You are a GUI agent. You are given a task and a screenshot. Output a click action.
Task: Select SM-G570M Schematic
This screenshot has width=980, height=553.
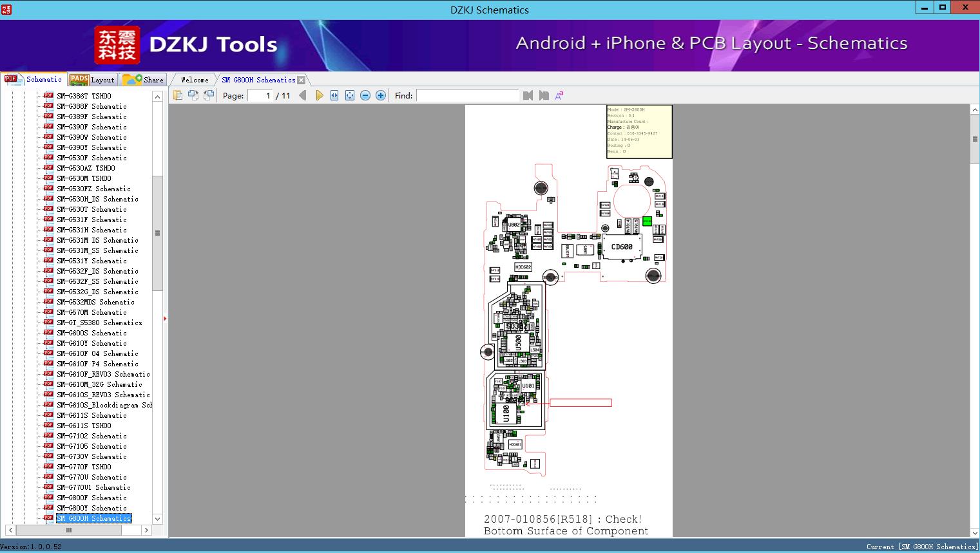pyautogui.click(x=91, y=312)
